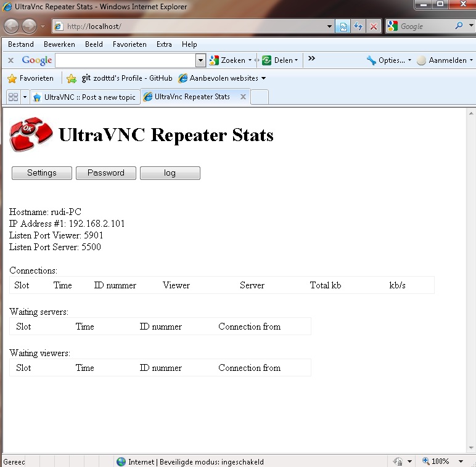Screen dimensions: 476x467
Task: Open the Delen dropdown arrow
Action: pos(297,60)
